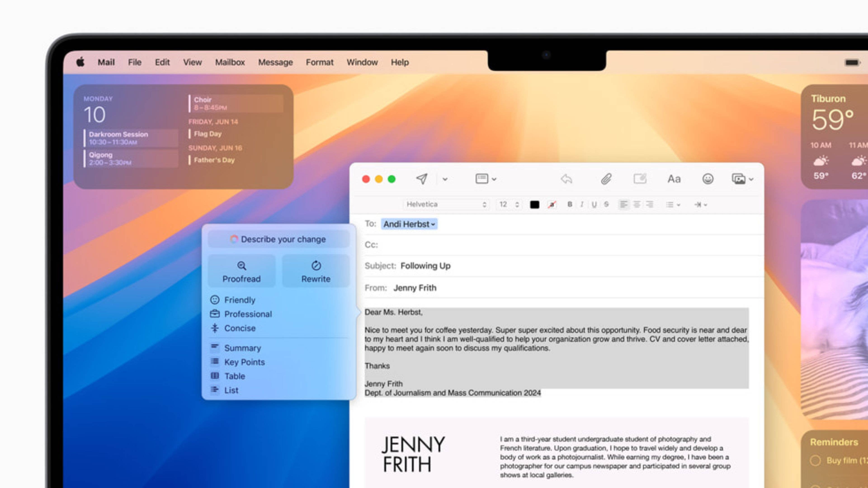Click the Markup icon in the toolbar
Screen dimensions: 868x488
pos(640,179)
